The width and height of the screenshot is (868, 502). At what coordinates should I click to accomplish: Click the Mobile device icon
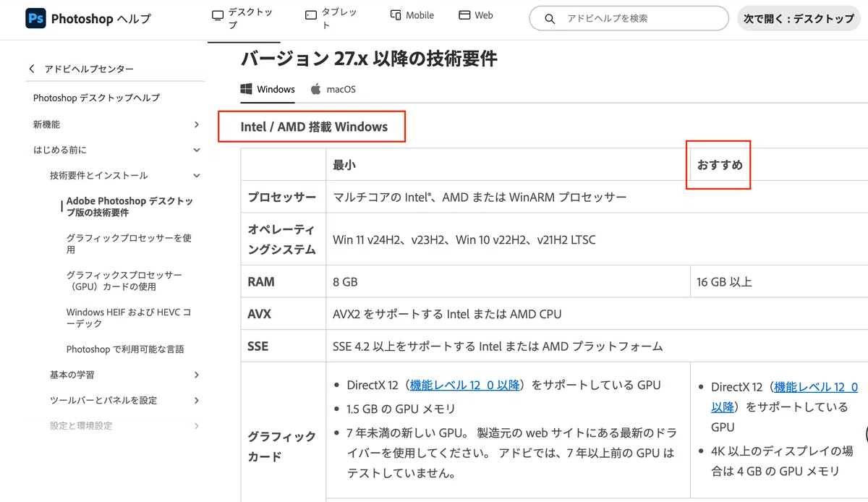(395, 14)
